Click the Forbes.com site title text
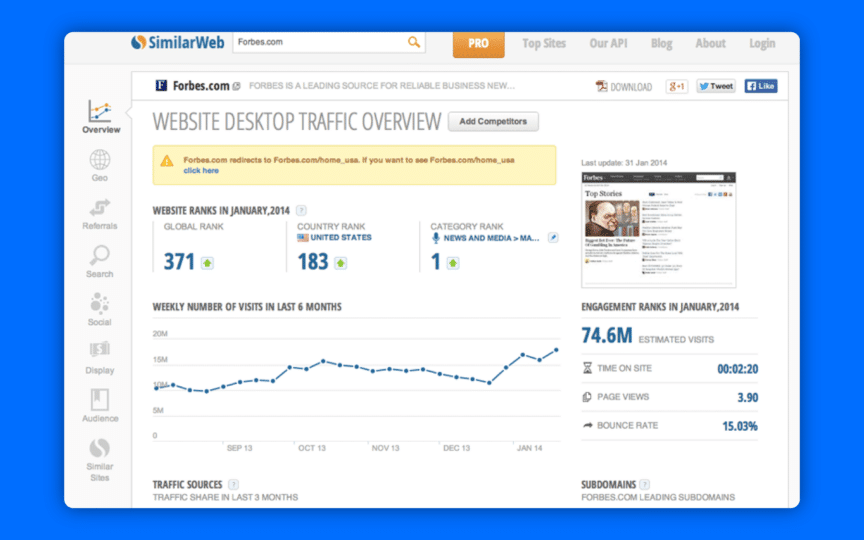Viewport: 864px width, 540px height. (201, 86)
